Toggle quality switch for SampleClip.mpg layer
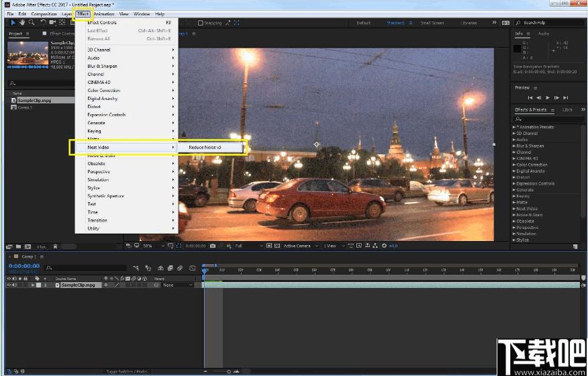 117,285
